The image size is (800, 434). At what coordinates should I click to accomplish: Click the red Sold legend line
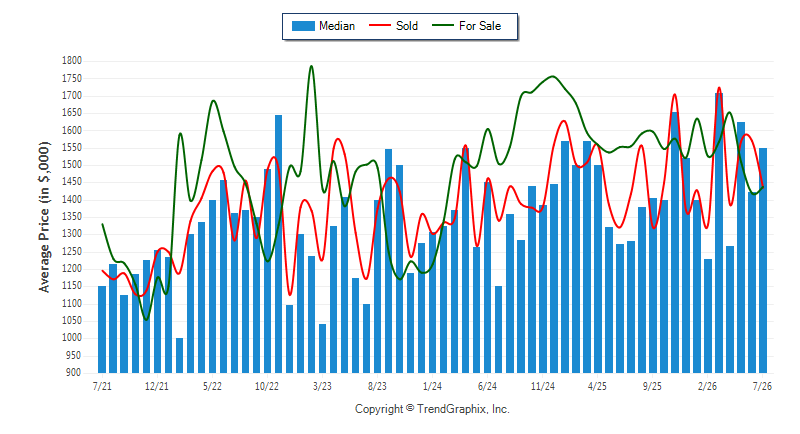pos(380,25)
